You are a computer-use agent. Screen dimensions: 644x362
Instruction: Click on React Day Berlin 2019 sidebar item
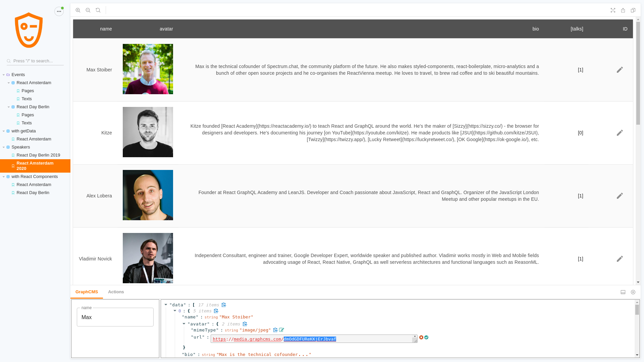tap(38, 155)
